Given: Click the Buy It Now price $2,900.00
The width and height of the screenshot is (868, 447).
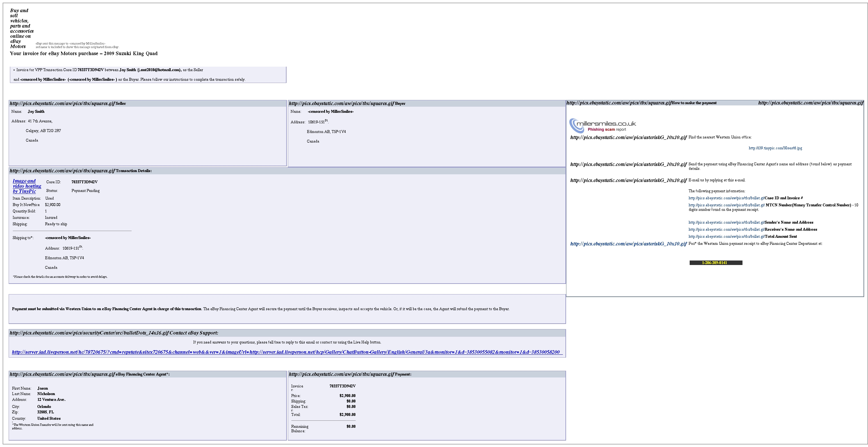Looking at the screenshot, I should coord(53,205).
